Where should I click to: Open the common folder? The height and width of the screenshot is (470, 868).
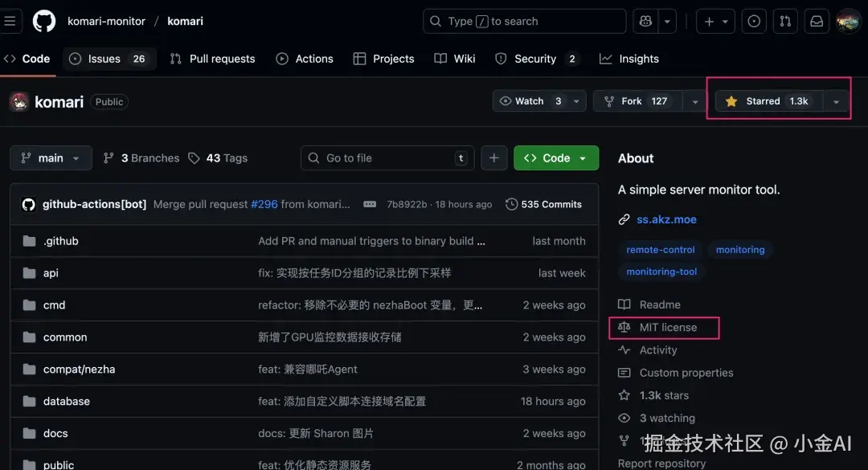point(65,337)
